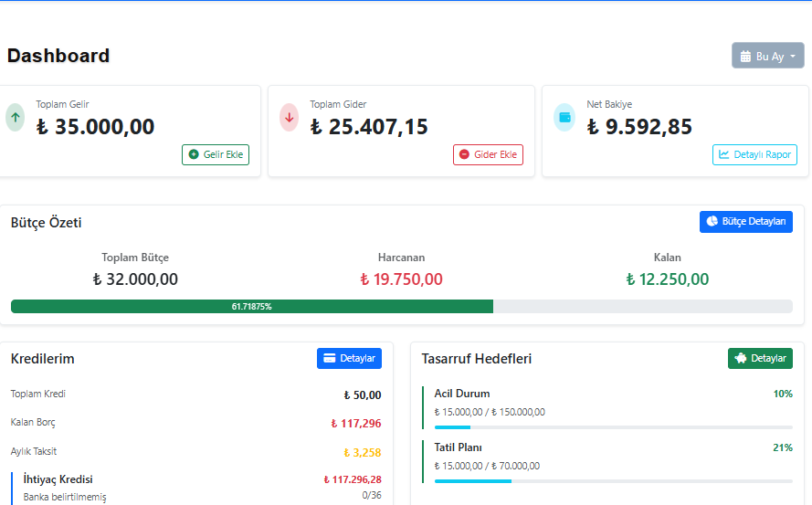Click the piggy bank icon beside Detaylar

pos(741,358)
